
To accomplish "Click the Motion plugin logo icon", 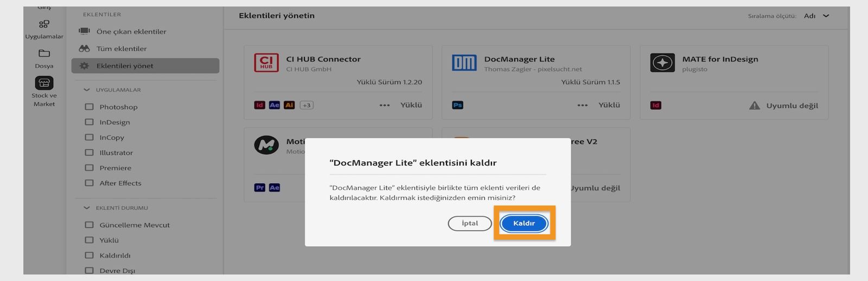I will (x=266, y=145).
